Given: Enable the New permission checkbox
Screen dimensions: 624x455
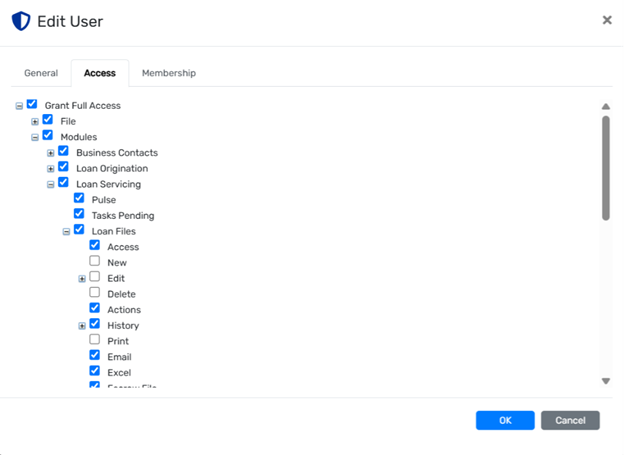Looking at the screenshot, I should pyautogui.click(x=95, y=262).
